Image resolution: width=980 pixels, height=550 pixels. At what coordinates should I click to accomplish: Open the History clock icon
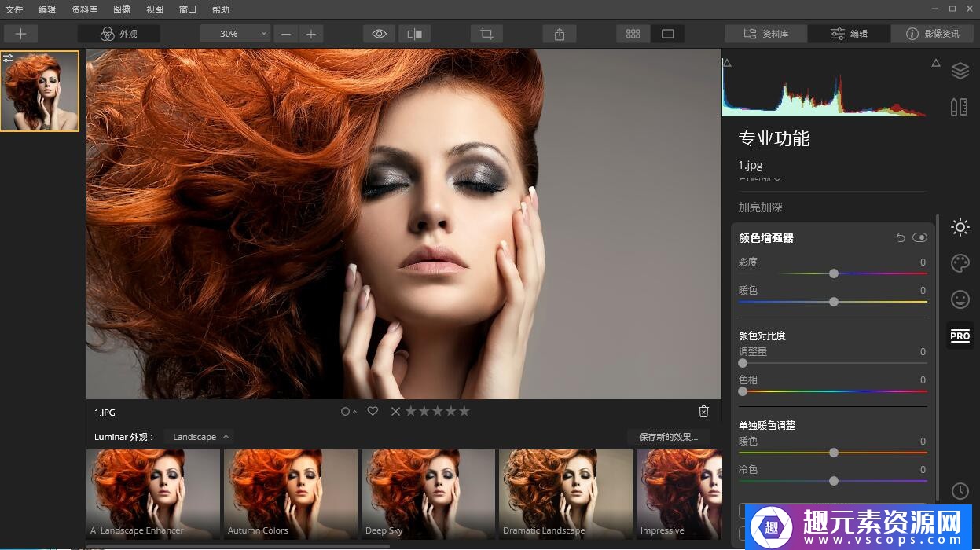point(960,491)
